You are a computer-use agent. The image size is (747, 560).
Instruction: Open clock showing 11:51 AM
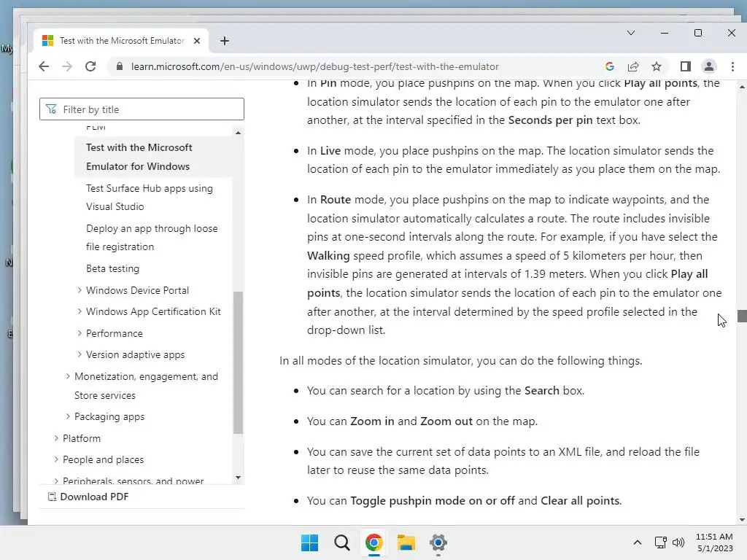click(x=715, y=542)
